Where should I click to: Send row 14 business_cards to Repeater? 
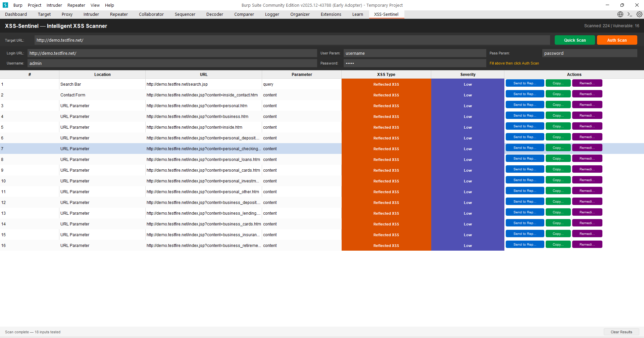point(525,223)
